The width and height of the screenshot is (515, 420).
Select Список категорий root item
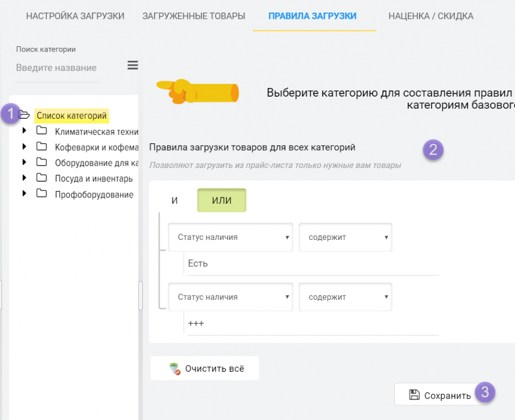[71, 115]
